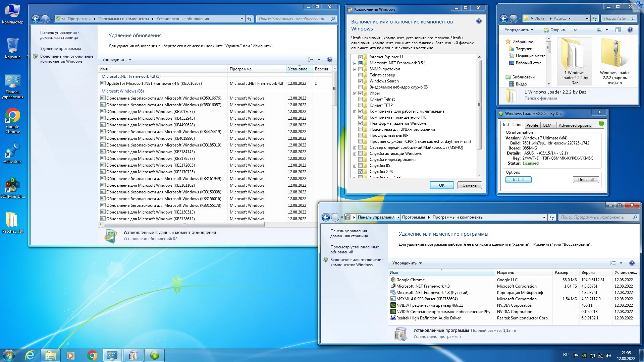The height and width of the screenshot is (362, 644).
Task: Open SDI_Mini_Dr desktop icon
Action: [12, 188]
